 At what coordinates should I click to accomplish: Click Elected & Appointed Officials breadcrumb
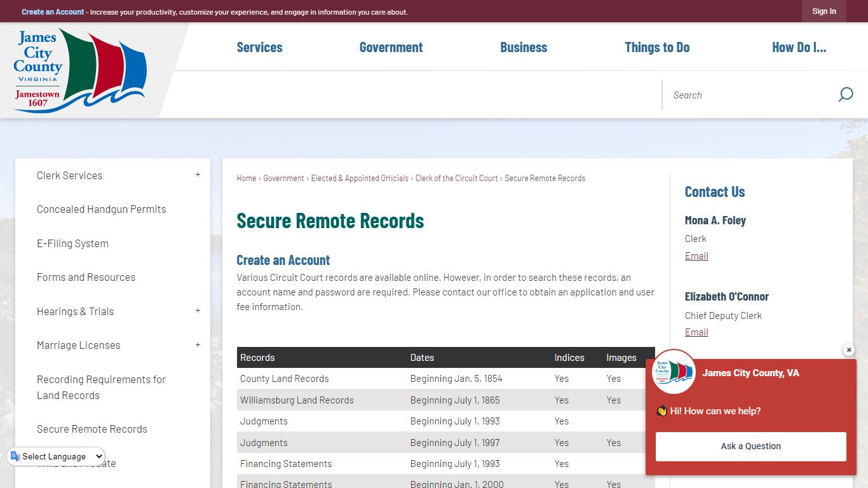click(x=360, y=178)
